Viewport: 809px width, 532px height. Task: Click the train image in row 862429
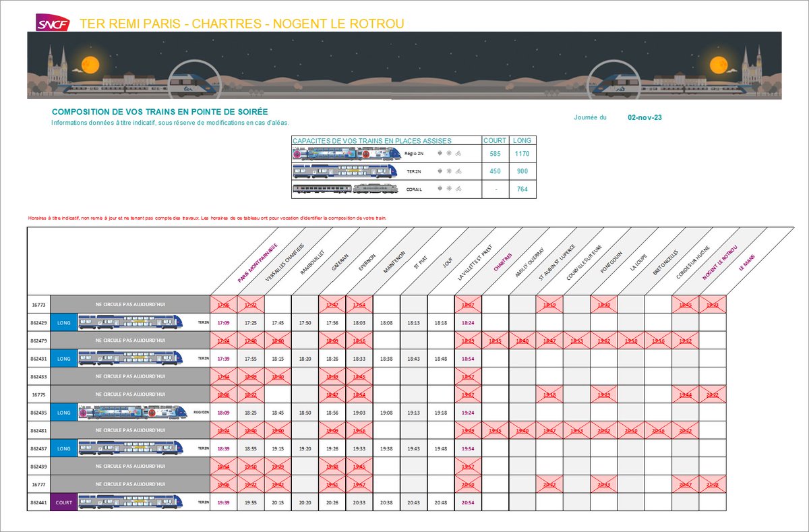click(x=131, y=322)
